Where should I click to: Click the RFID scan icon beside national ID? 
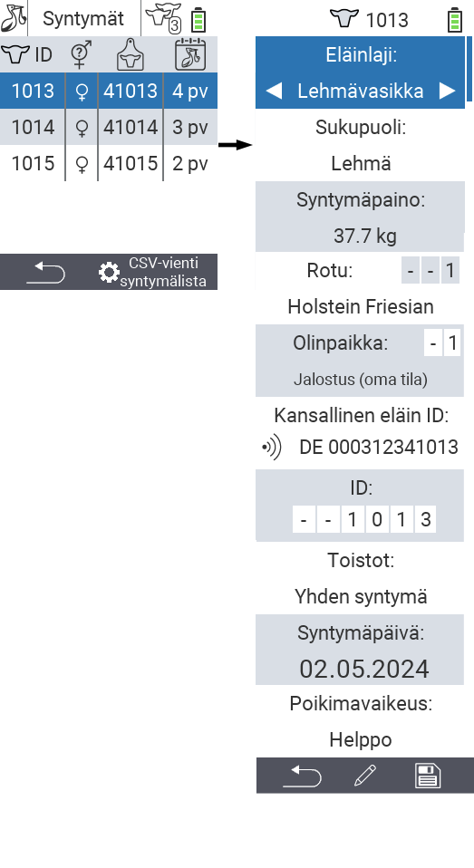pos(272,447)
